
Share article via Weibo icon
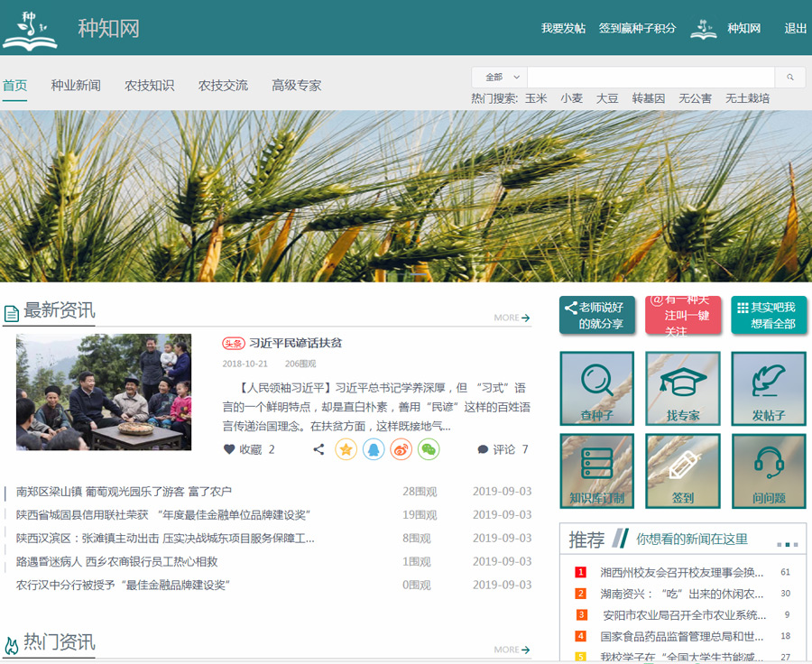coord(401,449)
